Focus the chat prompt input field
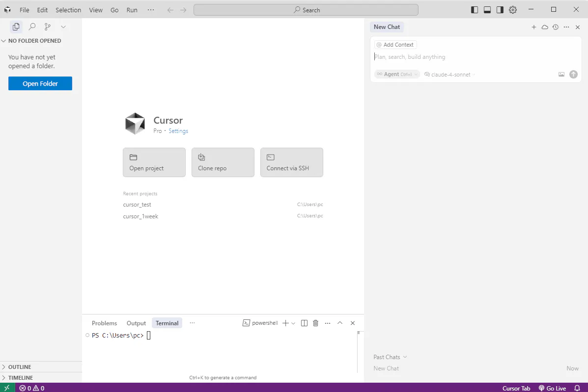Screen dimensions: 588x392 tap(476, 57)
